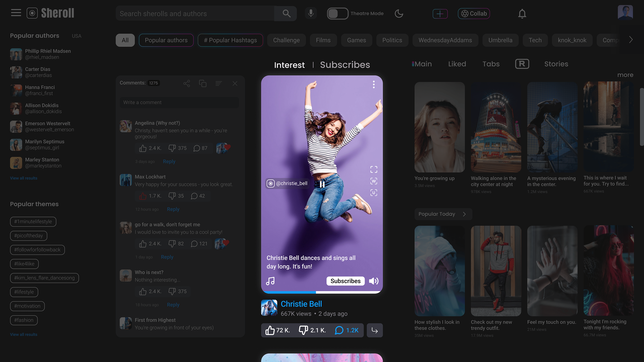This screenshot has height=362, width=644.
Task: Toggle dark mode with the moon icon
Action: pyautogui.click(x=399, y=14)
